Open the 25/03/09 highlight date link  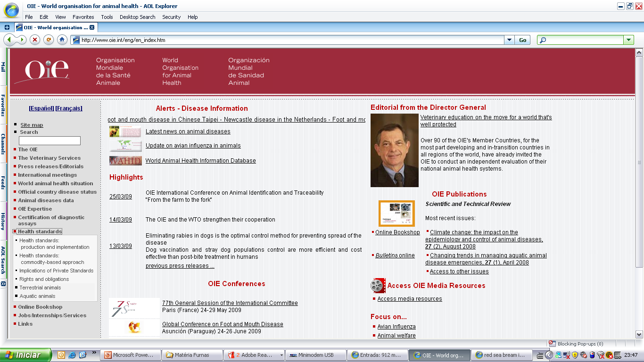click(121, 196)
